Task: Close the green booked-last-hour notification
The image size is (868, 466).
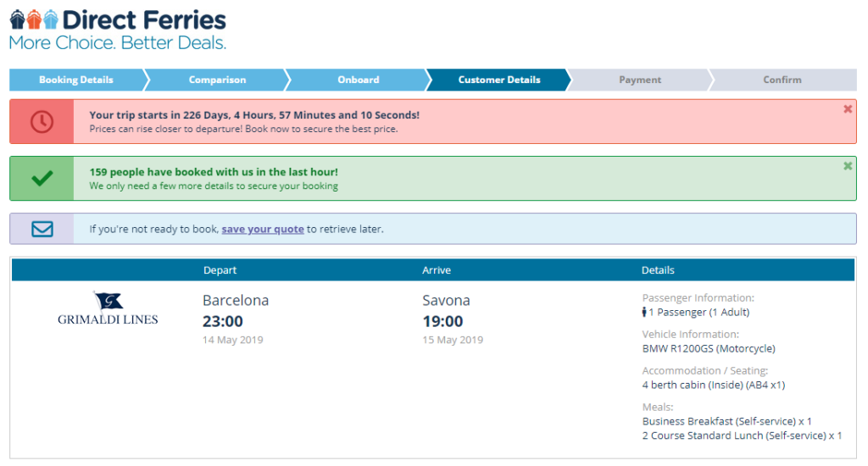Action: (x=848, y=166)
